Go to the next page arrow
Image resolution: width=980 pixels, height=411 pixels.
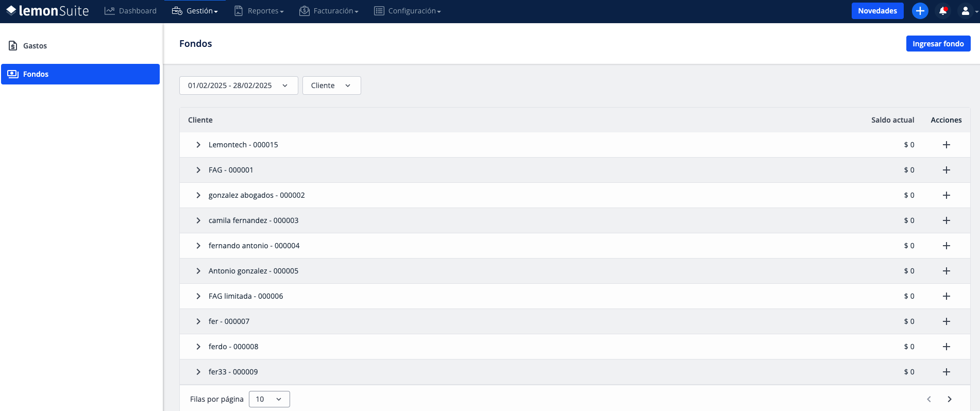950,399
